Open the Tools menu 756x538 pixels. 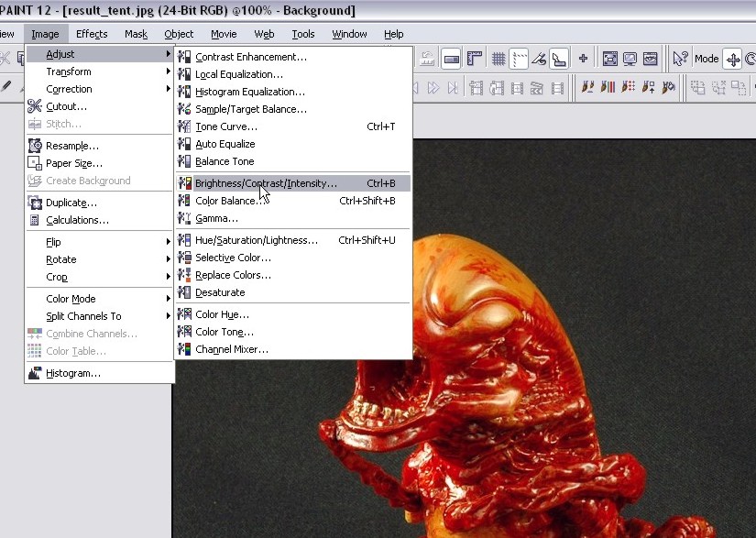coord(303,34)
